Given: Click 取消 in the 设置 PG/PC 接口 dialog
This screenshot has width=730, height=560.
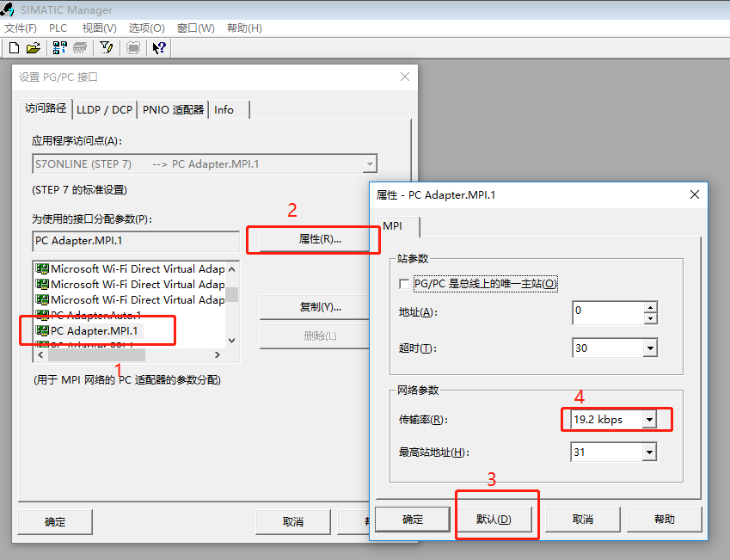Looking at the screenshot, I should click(x=293, y=522).
